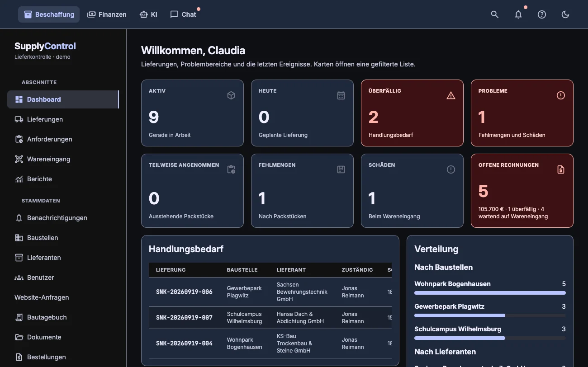588x367 pixels.
Task: Click the Bestellungen document icon
Action: click(19, 357)
